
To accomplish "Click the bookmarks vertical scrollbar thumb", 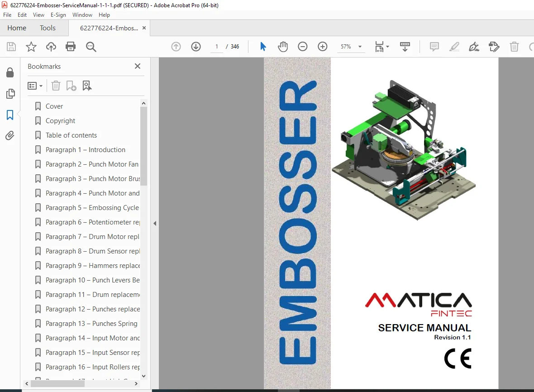I will pos(144,146).
